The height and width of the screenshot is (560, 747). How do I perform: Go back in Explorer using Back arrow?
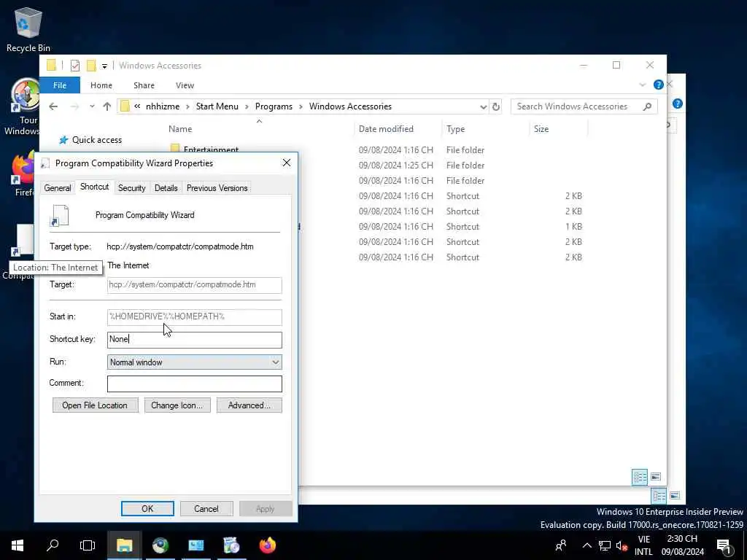coord(53,106)
